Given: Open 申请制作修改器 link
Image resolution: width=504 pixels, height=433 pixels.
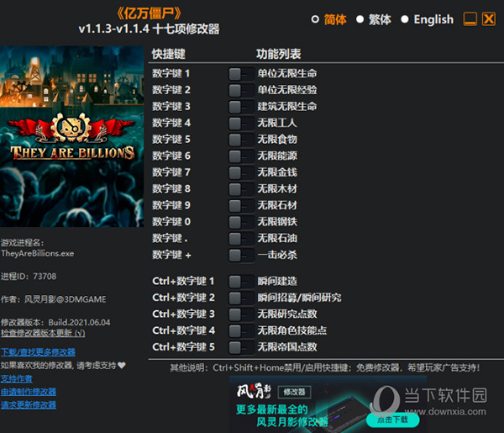Looking at the screenshot, I should pyautogui.click(x=29, y=392).
